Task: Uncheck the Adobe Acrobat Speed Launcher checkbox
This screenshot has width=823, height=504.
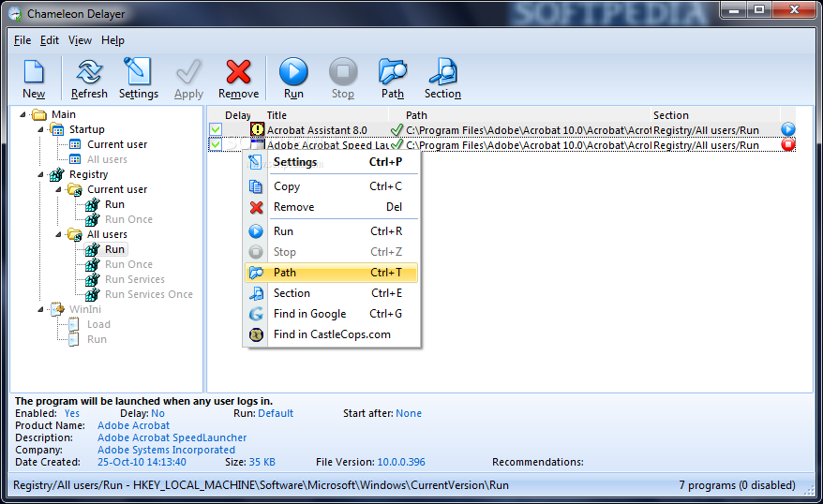Action: coord(216,144)
